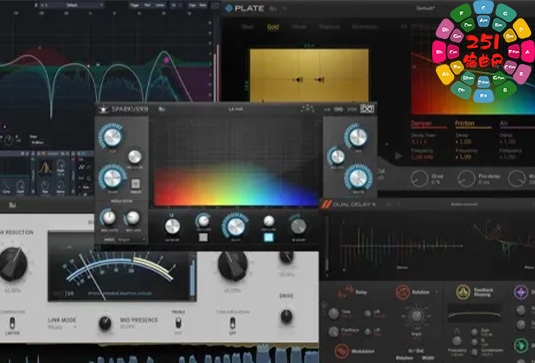
Task: Open the Link Mode dropdown on the compressor
Action: tap(62, 327)
